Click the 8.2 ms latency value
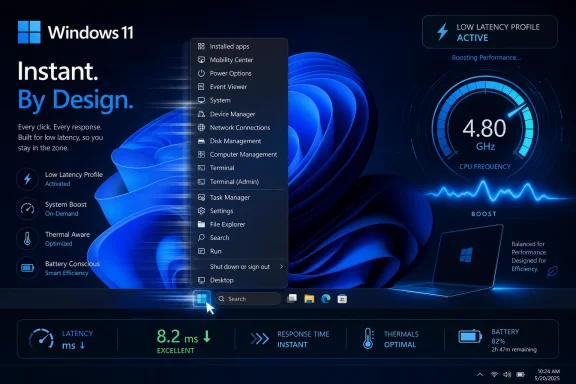Image resolution: width=576 pixels, height=384 pixels. pyautogui.click(x=183, y=336)
